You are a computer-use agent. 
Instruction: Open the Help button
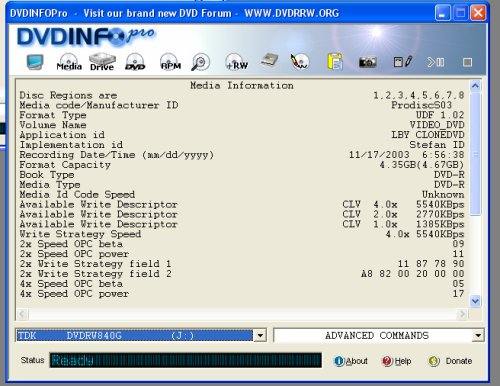396,361
